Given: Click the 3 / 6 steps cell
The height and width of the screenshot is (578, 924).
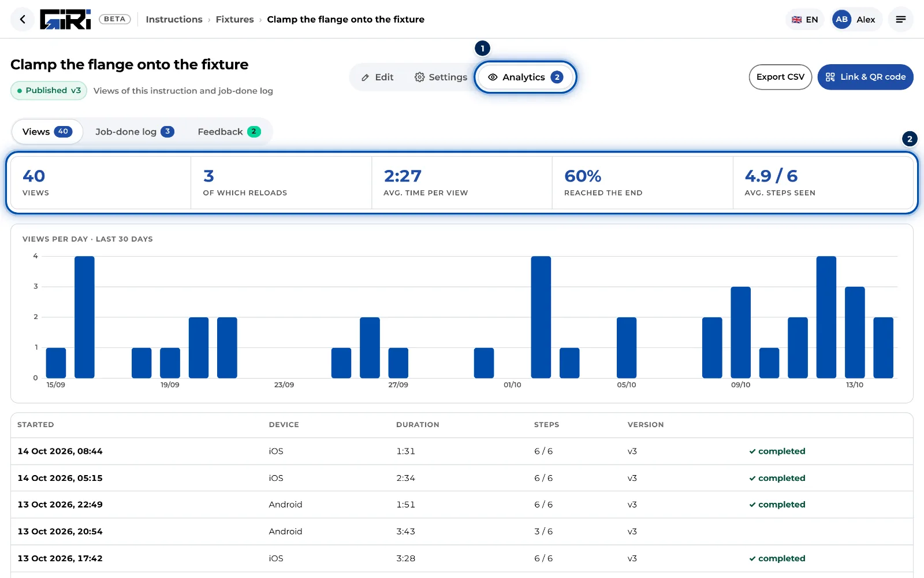Looking at the screenshot, I should pos(543,532).
